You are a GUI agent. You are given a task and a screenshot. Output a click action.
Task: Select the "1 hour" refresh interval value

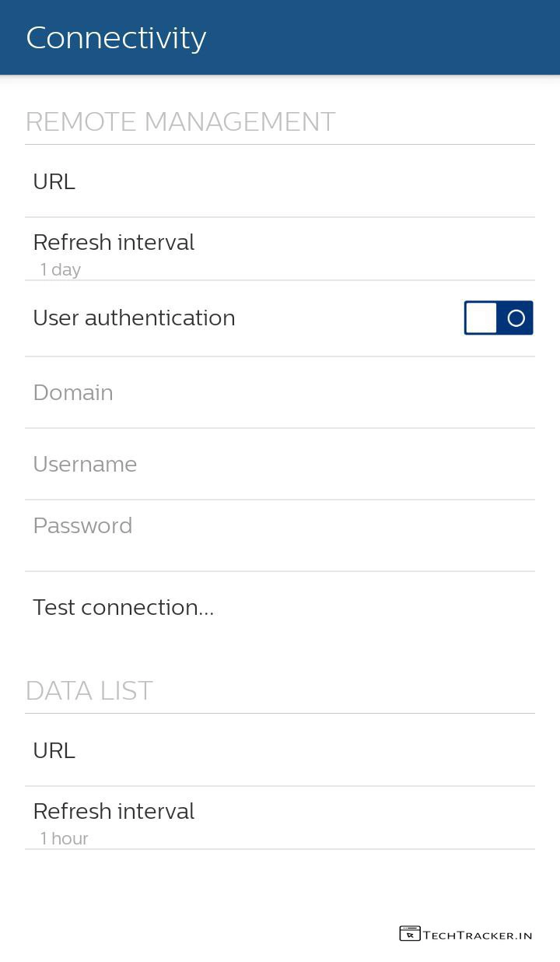(64, 838)
